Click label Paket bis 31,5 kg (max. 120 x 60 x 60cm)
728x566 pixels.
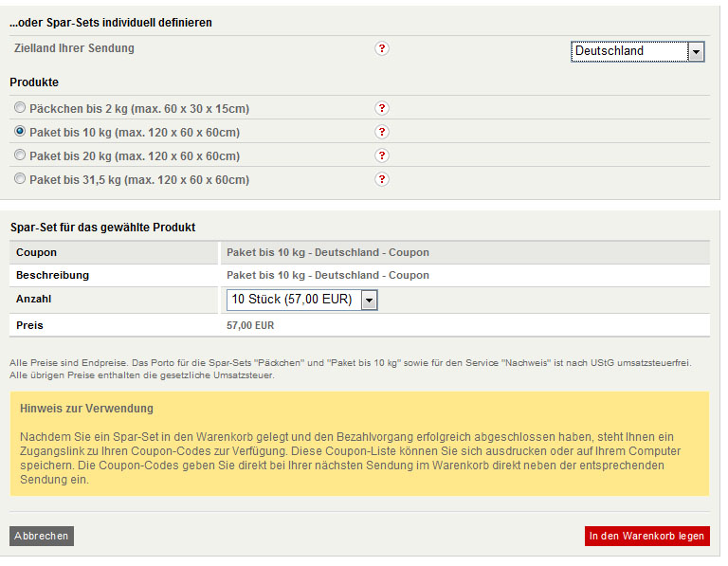click(139, 180)
